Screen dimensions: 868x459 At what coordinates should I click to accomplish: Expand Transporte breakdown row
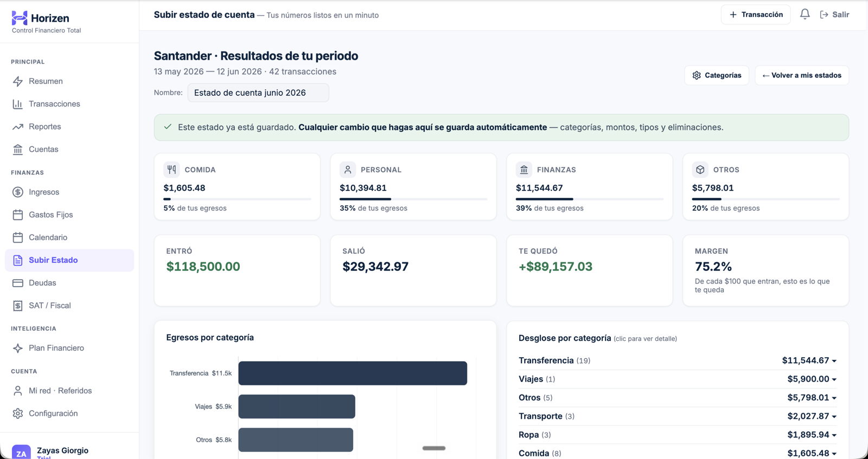pos(678,416)
